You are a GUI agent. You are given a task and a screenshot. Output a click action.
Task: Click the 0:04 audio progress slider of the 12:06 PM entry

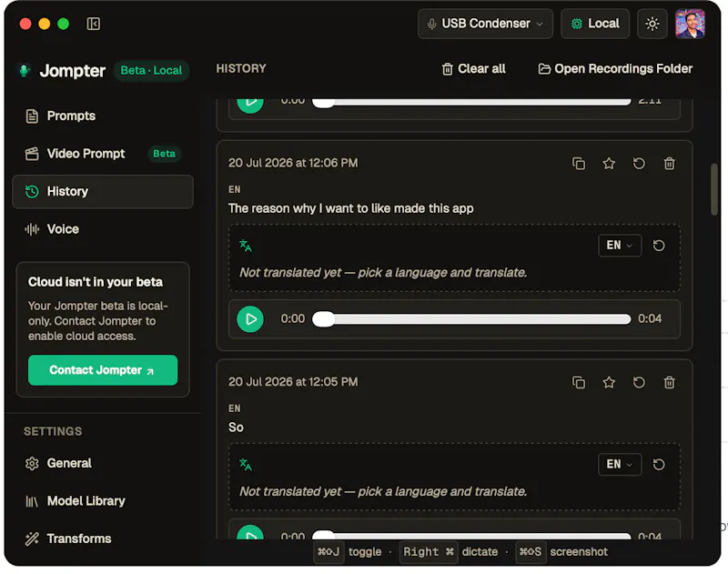point(471,318)
